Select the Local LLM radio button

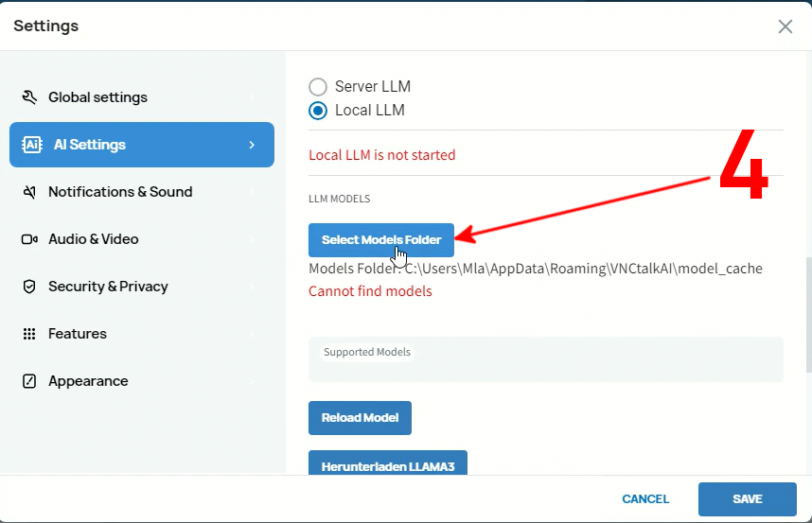coord(318,111)
